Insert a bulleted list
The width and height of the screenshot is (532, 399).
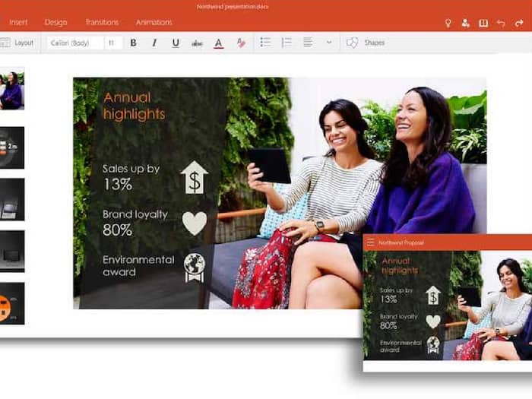265,43
